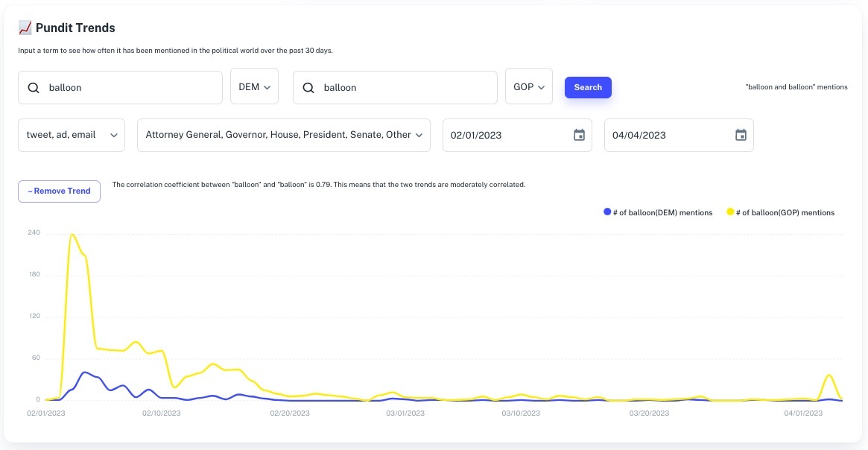Focus the second balloon search input
Viewport: 868px width, 450px height.
click(x=395, y=87)
